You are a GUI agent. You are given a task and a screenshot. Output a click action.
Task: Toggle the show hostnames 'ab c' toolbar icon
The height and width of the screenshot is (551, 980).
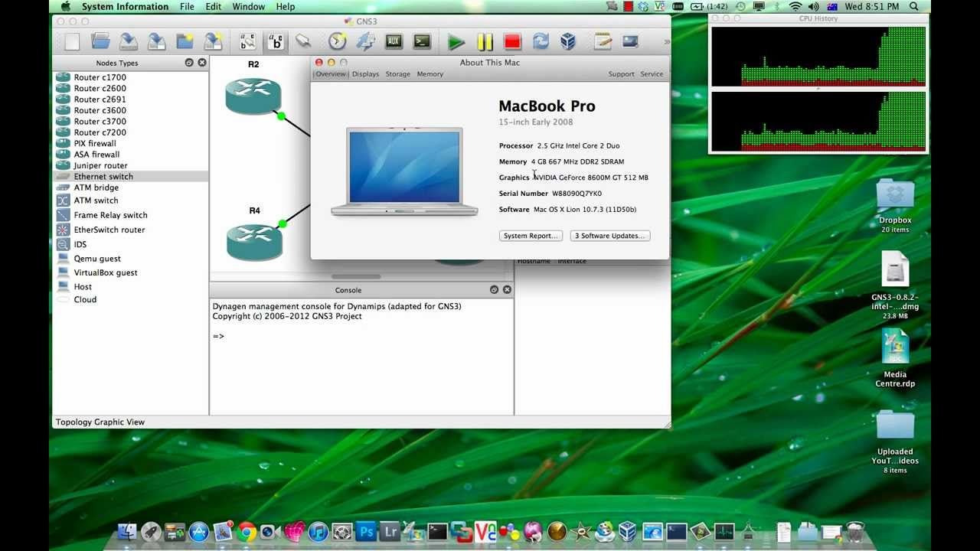point(275,42)
